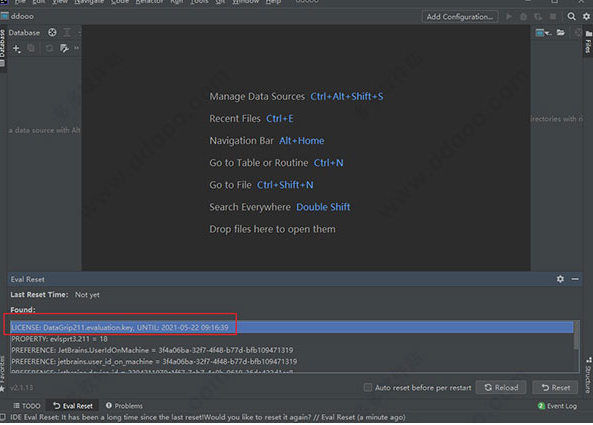Screen dimensions: 593x425
Task: Hide the Eval Reset panel with minus icon
Action: 575,279
